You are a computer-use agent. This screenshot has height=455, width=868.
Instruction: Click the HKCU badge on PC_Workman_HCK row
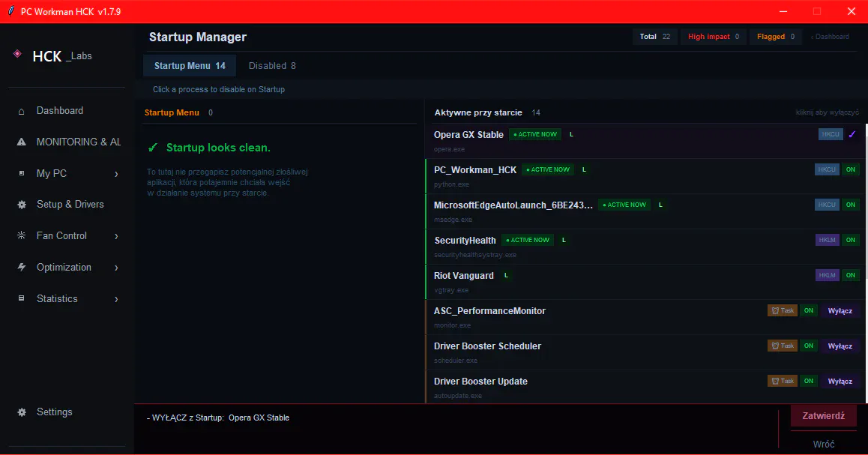827,169
